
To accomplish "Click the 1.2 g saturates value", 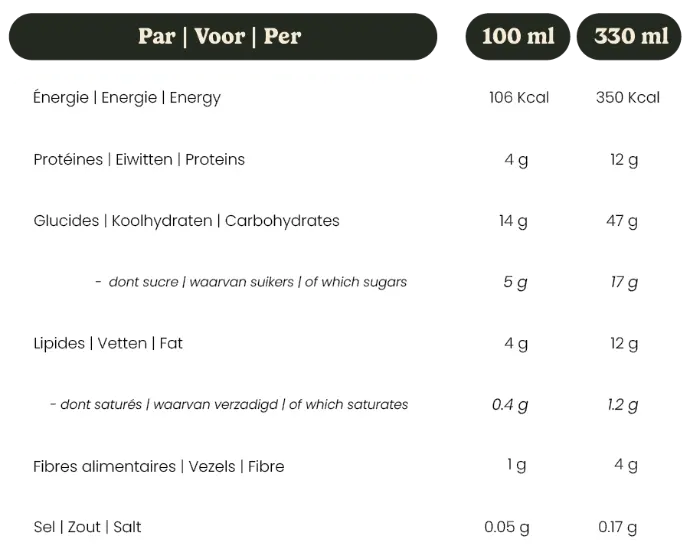I will pyautogui.click(x=624, y=405).
